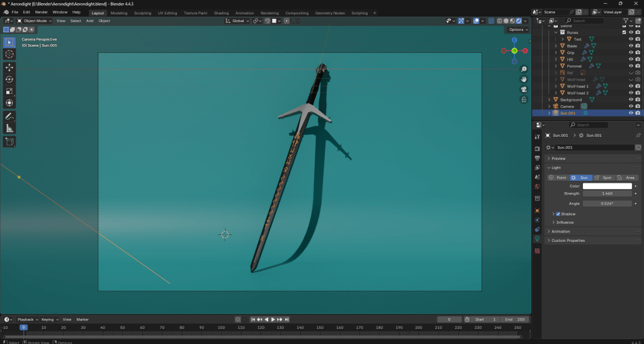Choose the Annotate pencil tool
The height and width of the screenshot is (344, 644).
tap(9, 117)
